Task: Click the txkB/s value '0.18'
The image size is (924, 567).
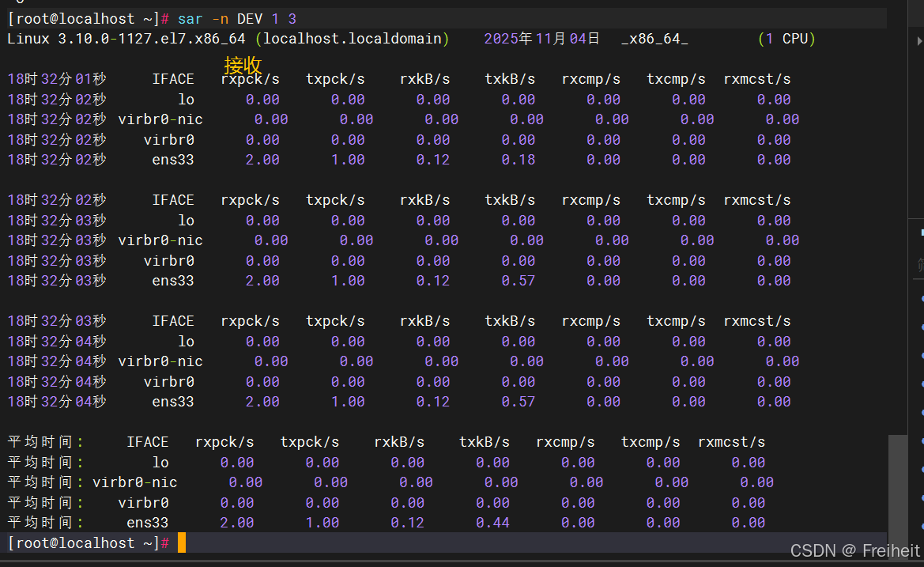Action: pos(519,160)
